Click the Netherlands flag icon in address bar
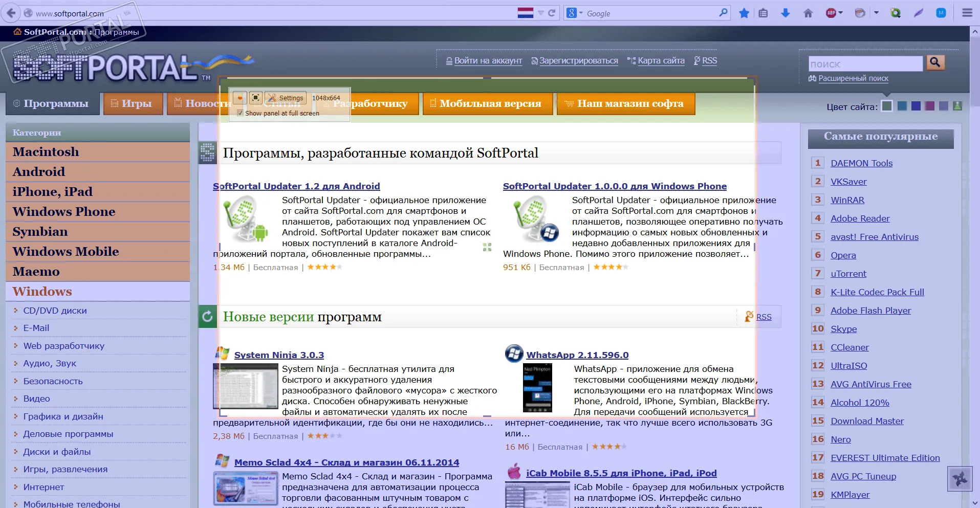This screenshot has width=980, height=508. [x=525, y=13]
